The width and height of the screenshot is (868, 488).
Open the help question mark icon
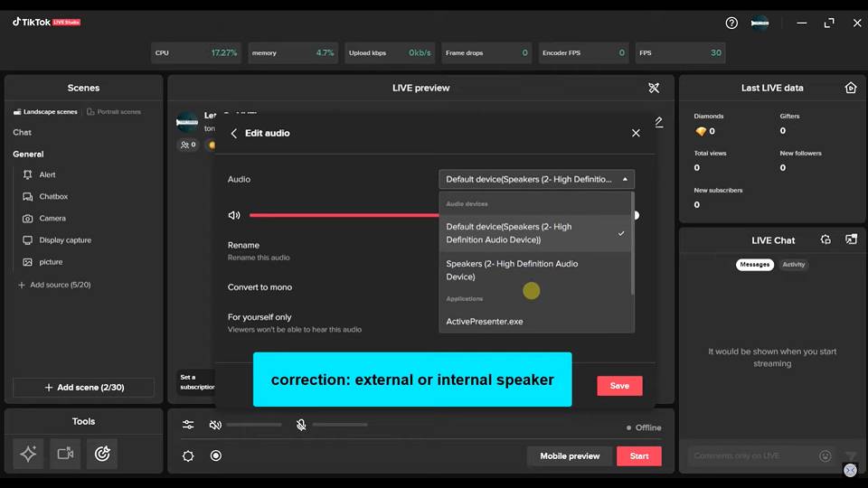coord(731,23)
